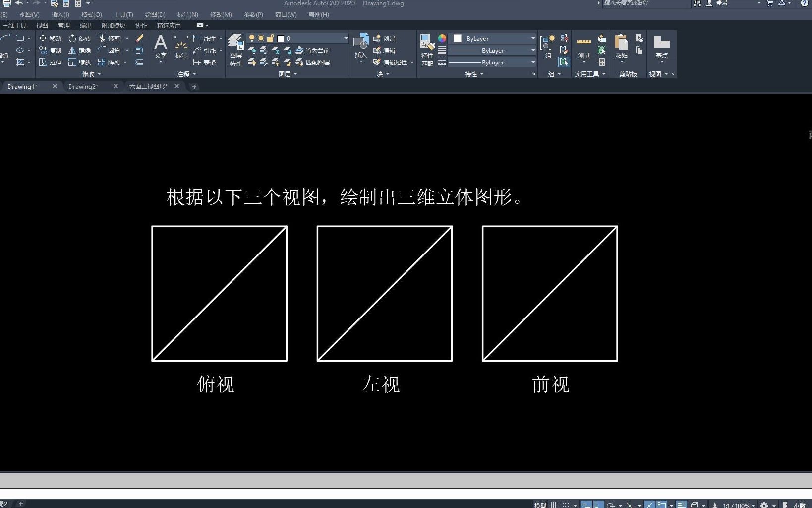Image resolution: width=812 pixels, height=508 pixels.
Task: Toggle polar tracking in status bar
Action: [611, 505]
